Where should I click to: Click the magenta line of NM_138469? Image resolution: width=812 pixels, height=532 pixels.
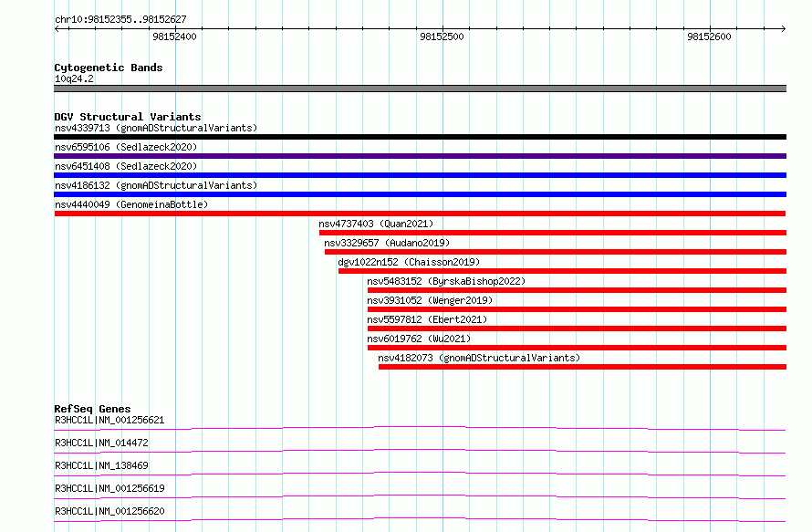[420, 474]
